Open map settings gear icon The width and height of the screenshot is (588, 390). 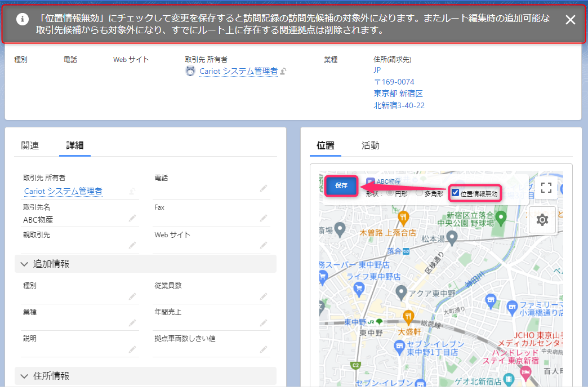[542, 220]
